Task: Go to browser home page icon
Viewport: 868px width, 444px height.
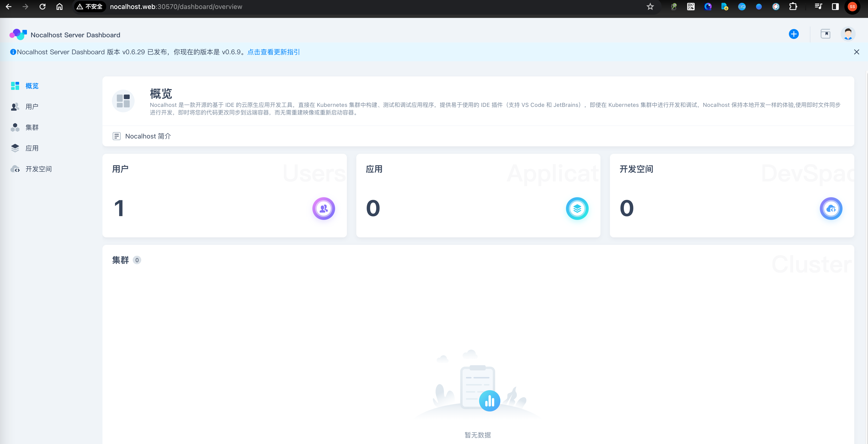Action: (60, 6)
